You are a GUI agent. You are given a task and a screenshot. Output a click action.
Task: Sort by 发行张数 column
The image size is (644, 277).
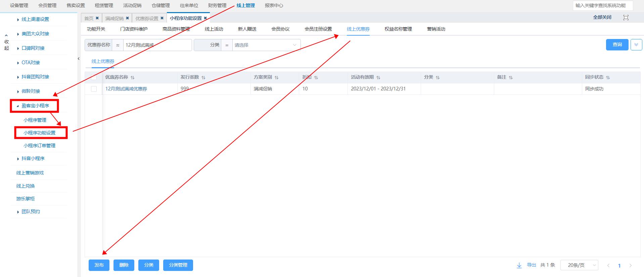(x=203, y=77)
